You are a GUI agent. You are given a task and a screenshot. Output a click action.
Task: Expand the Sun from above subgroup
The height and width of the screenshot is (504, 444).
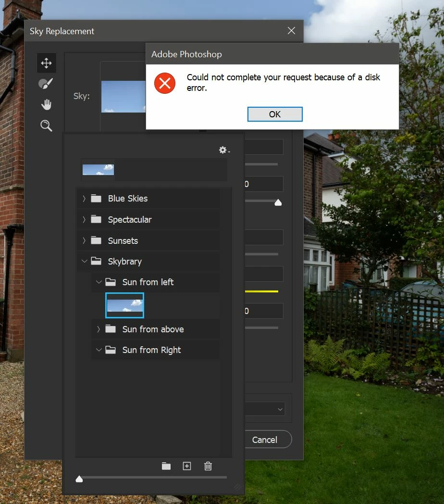[x=99, y=329]
